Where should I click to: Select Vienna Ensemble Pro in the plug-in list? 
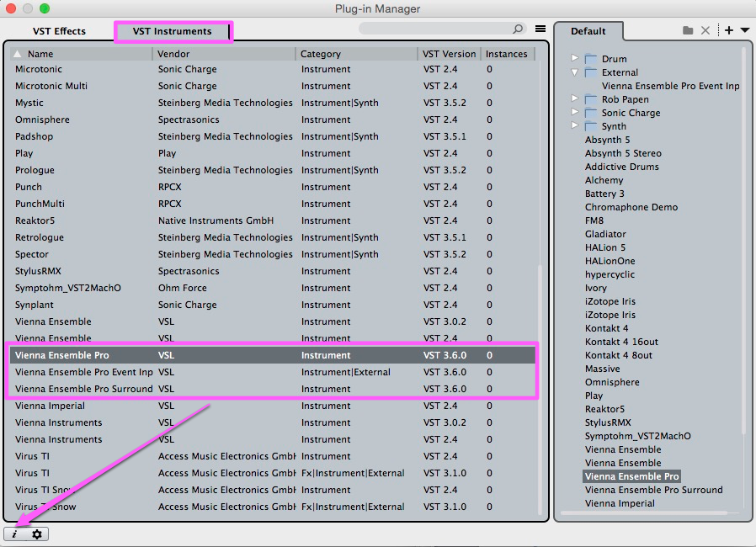(x=273, y=355)
